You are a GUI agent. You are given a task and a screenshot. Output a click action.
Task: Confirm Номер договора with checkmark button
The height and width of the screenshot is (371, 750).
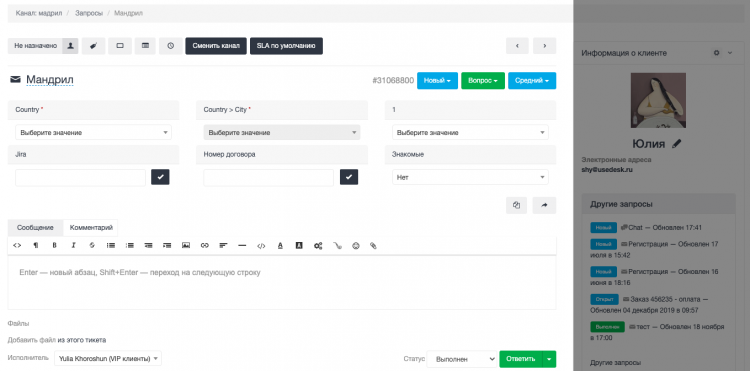tap(349, 177)
